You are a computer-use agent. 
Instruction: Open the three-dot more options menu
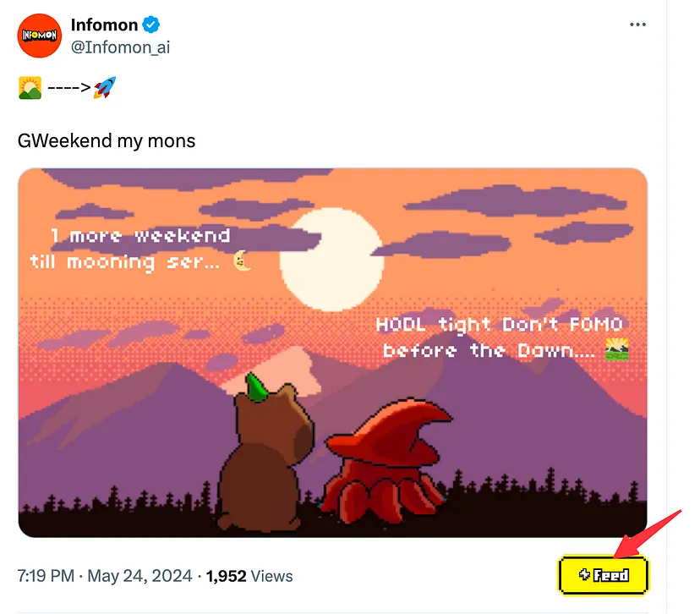637,25
